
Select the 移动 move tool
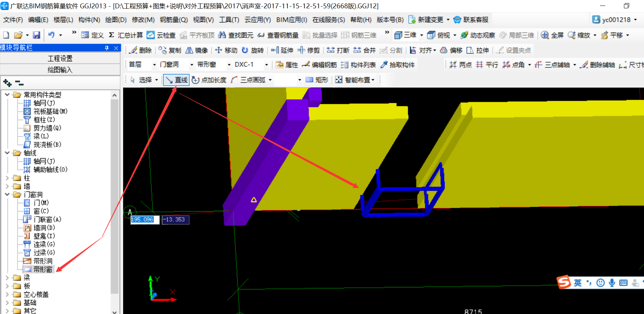[x=226, y=50]
